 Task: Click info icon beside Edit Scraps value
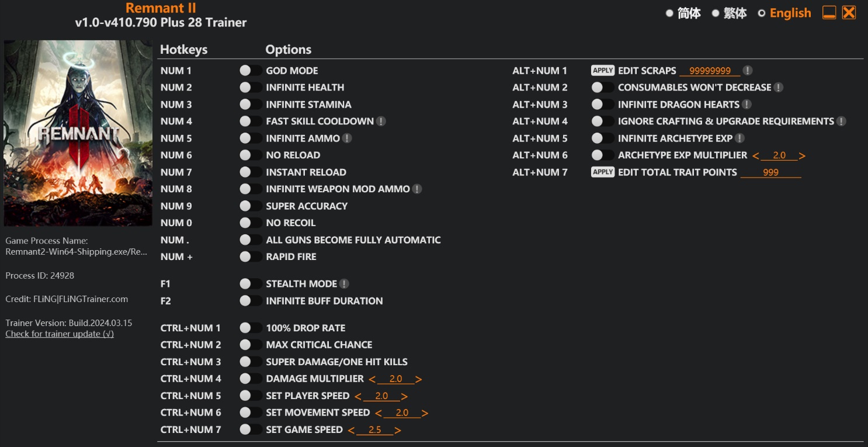click(748, 71)
